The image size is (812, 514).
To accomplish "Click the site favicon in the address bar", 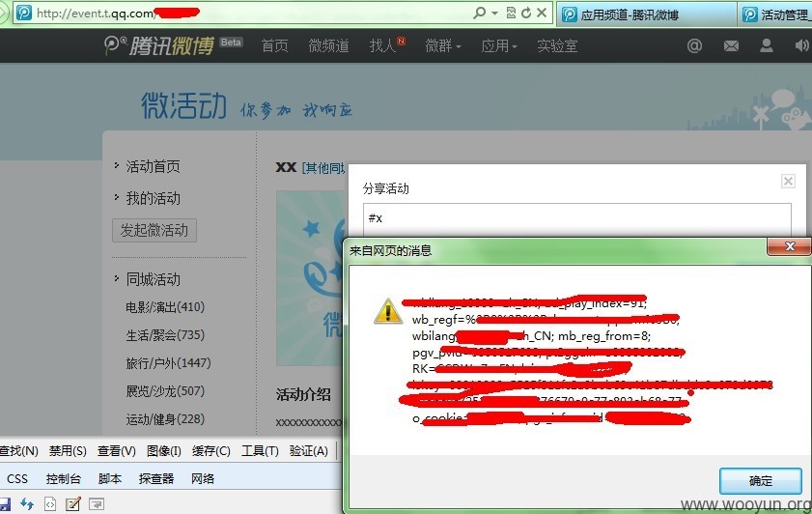I will point(24,13).
